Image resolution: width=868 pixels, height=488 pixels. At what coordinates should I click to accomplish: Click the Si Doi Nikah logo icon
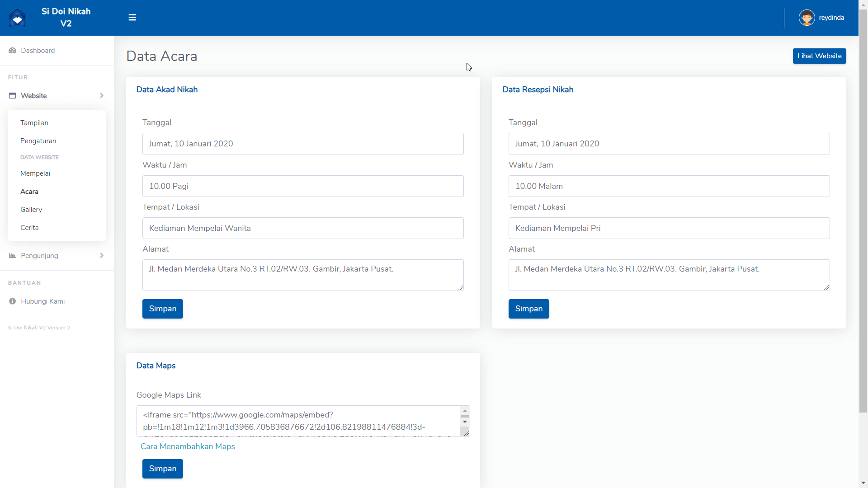pyautogui.click(x=17, y=17)
